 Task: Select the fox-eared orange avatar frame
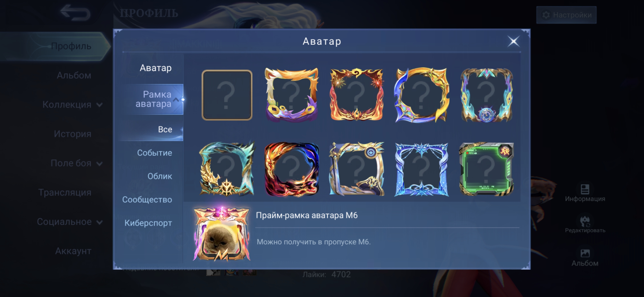(x=292, y=95)
